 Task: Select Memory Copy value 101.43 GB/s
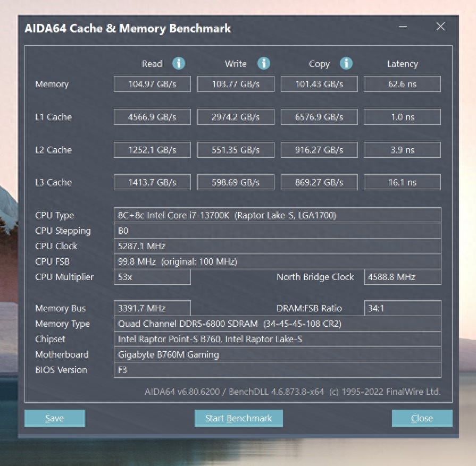pos(319,84)
